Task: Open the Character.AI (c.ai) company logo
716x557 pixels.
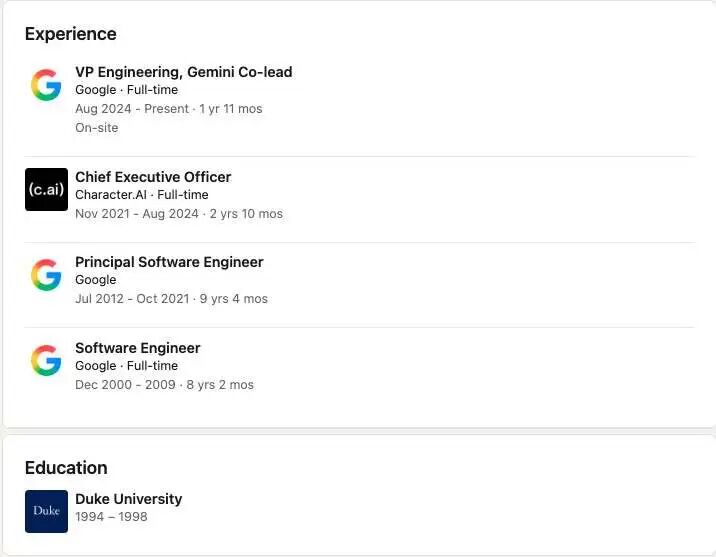Action: click(46, 189)
